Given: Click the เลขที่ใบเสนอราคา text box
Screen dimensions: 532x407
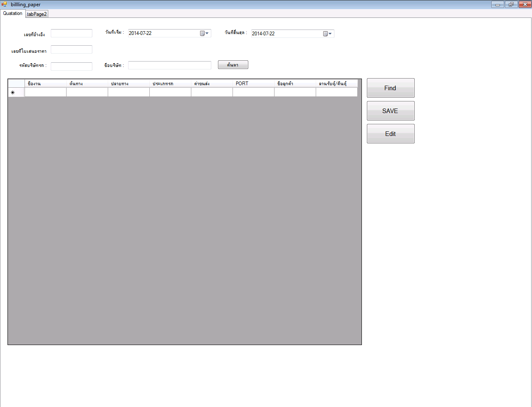Looking at the screenshot, I should 72,49.
